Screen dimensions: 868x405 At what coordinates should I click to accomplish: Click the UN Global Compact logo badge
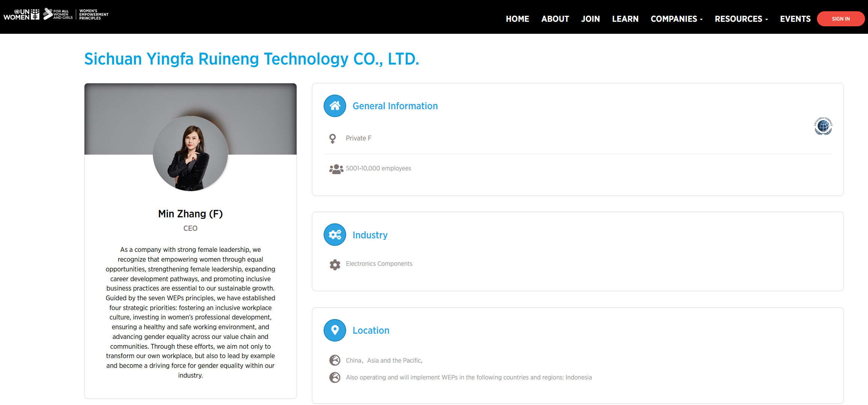[x=823, y=126]
